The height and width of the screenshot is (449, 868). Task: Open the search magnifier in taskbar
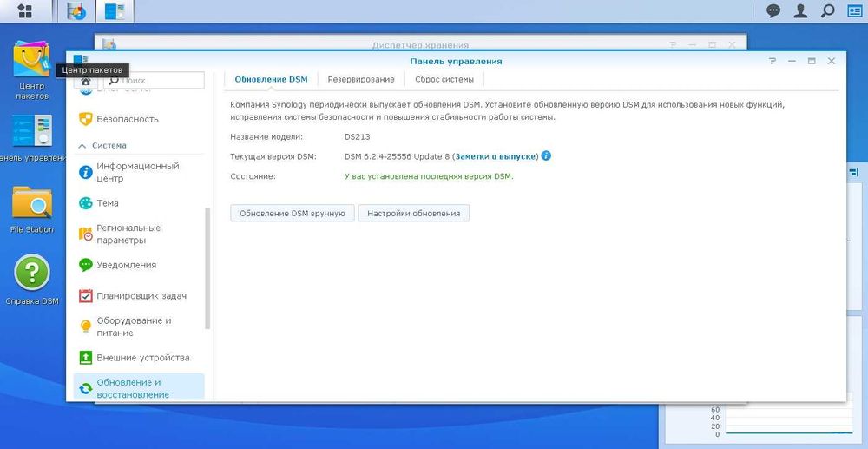827,11
